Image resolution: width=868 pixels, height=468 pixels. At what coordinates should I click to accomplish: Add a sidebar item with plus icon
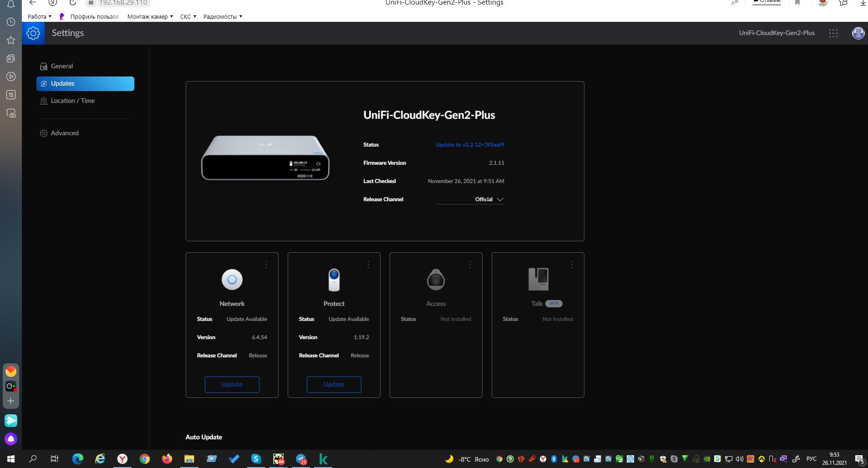click(11, 401)
